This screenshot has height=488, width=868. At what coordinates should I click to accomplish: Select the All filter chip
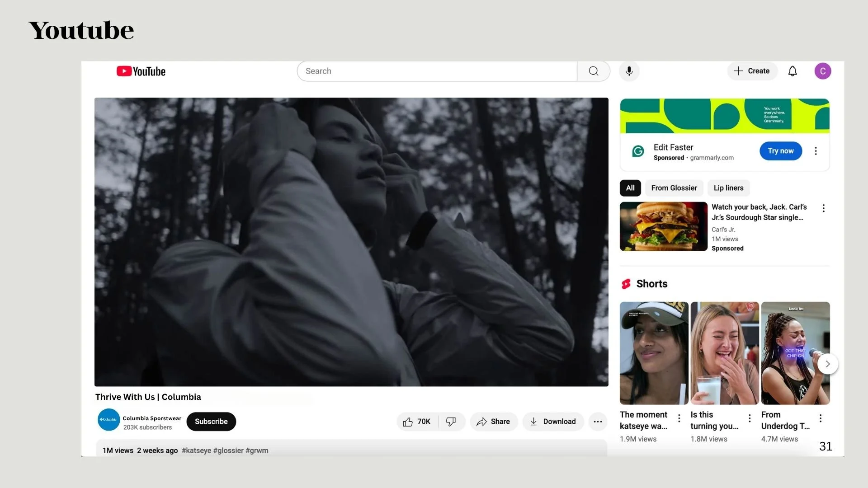pyautogui.click(x=630, y=188)
